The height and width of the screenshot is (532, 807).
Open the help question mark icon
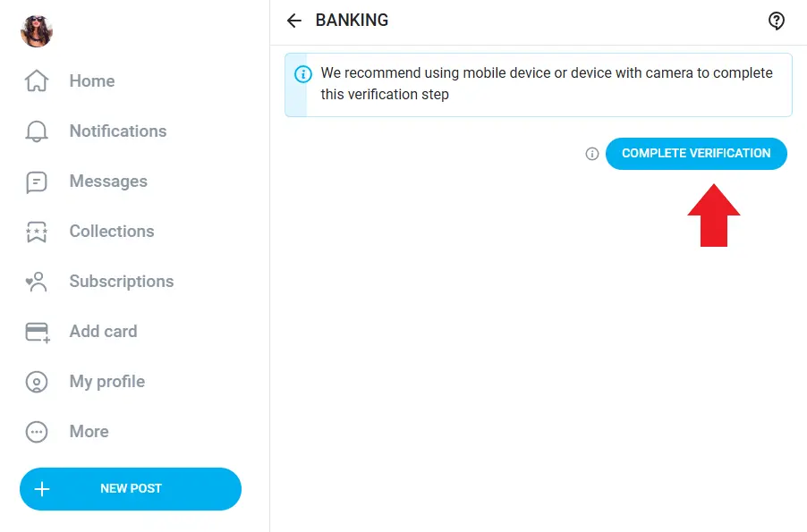pyautogui.click(x=777, y=21)
